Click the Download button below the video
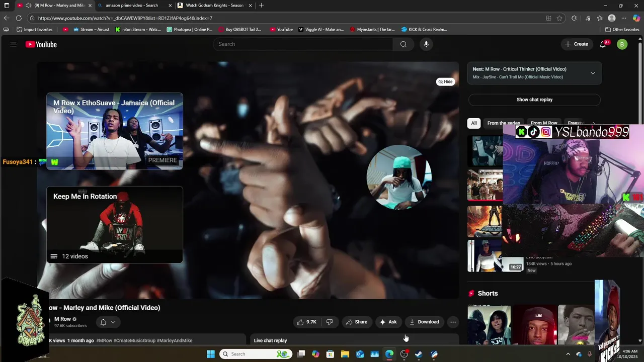Image resolution: width=644 pixels, height=362 pixels. point(424,322)
